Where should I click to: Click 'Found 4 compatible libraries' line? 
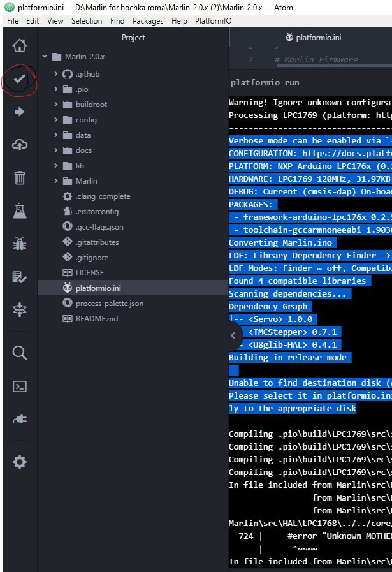297,281
